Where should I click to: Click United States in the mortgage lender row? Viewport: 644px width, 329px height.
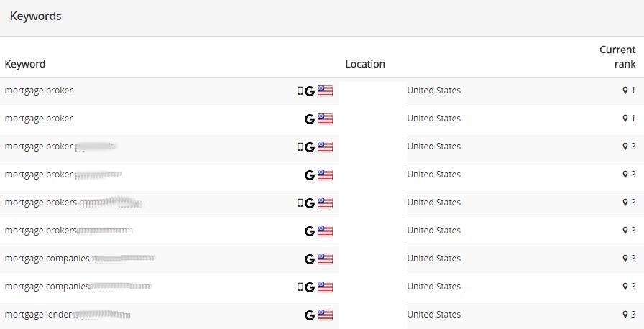pyautogui.click(x=433, y=314)
